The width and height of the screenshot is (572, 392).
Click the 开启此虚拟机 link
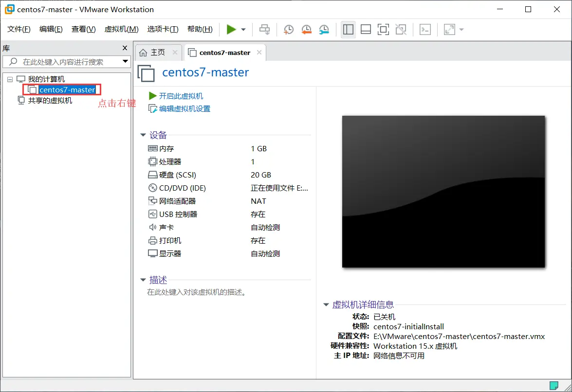coord(181,96)
